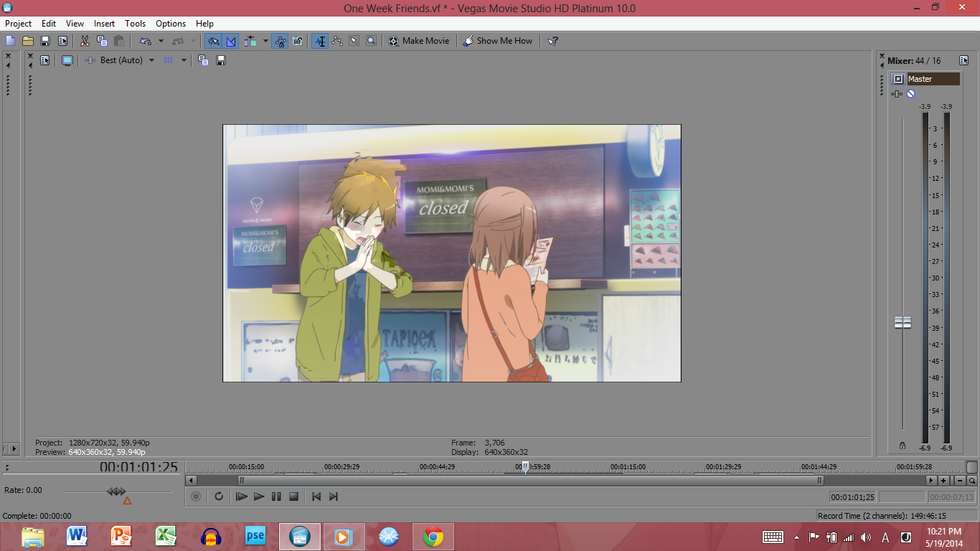Viewport: 980px width, 551px height.
Task: Toggle Enable Snapping in the toolbar
Action: 213,41
